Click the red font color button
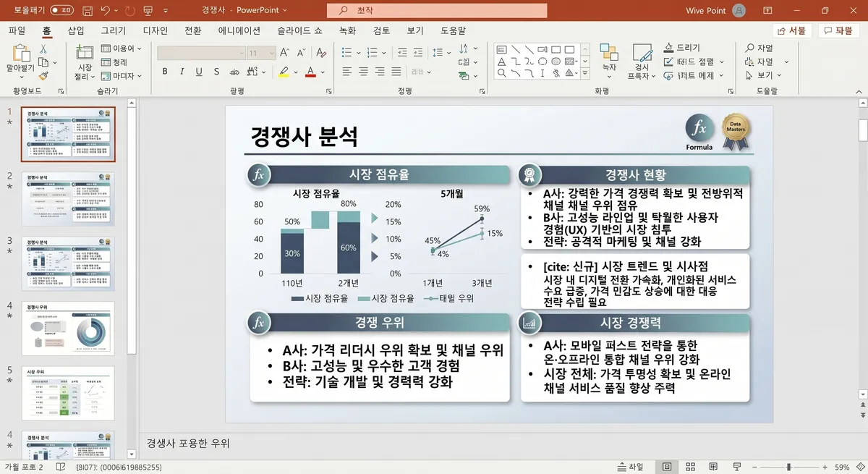Viewport: 868px width, 474px height. [x=310, y=72]
